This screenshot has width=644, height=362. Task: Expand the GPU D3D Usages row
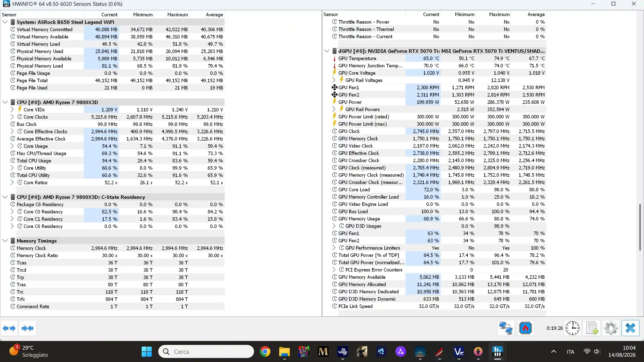[334, 226]
